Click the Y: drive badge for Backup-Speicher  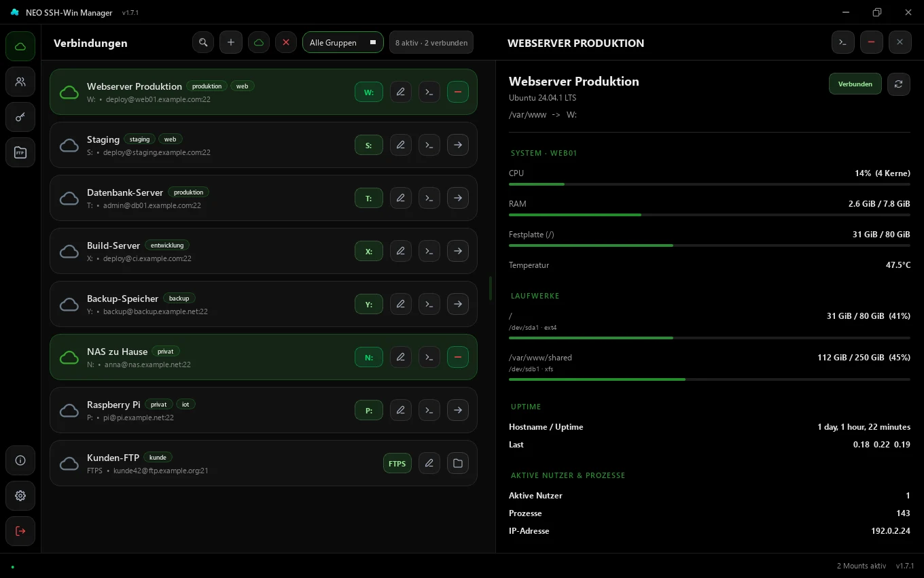(x=369, y=305)
